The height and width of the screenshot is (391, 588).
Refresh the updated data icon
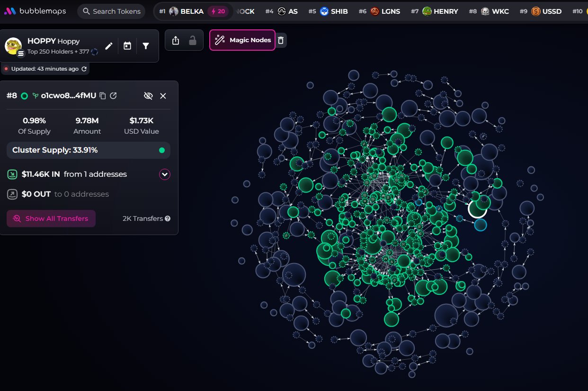point(84,69)
